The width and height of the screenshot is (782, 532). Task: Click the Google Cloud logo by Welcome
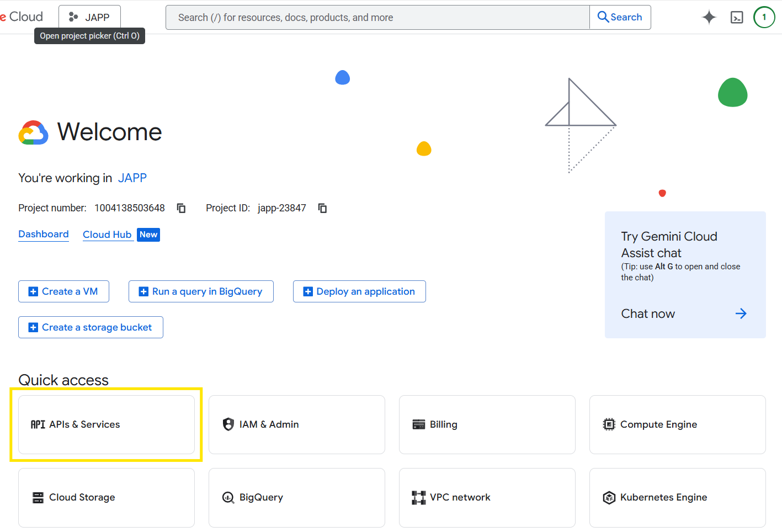(34, 132)
